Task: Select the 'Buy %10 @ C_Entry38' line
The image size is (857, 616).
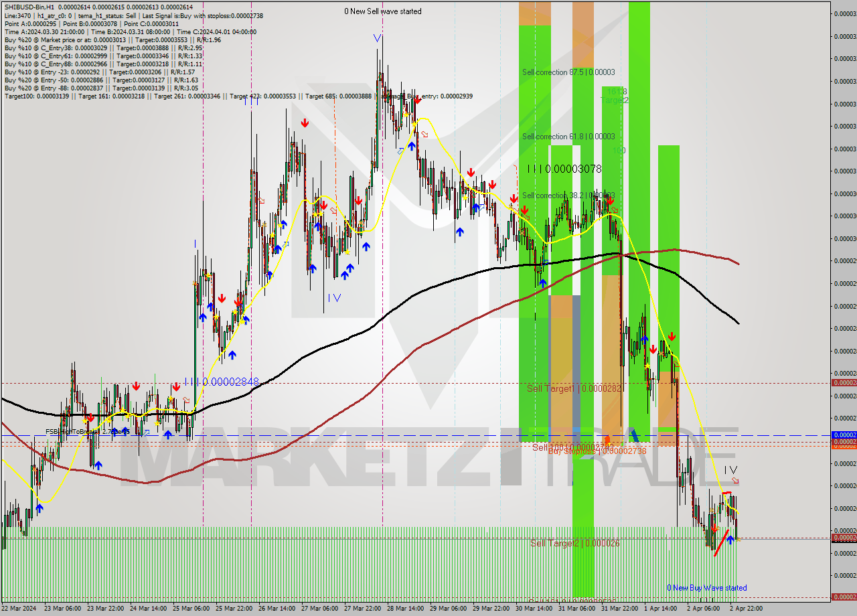Action: point(103,48)
